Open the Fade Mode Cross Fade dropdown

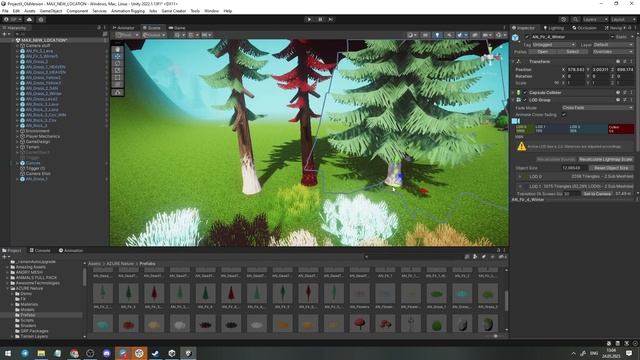click(598, 108)
